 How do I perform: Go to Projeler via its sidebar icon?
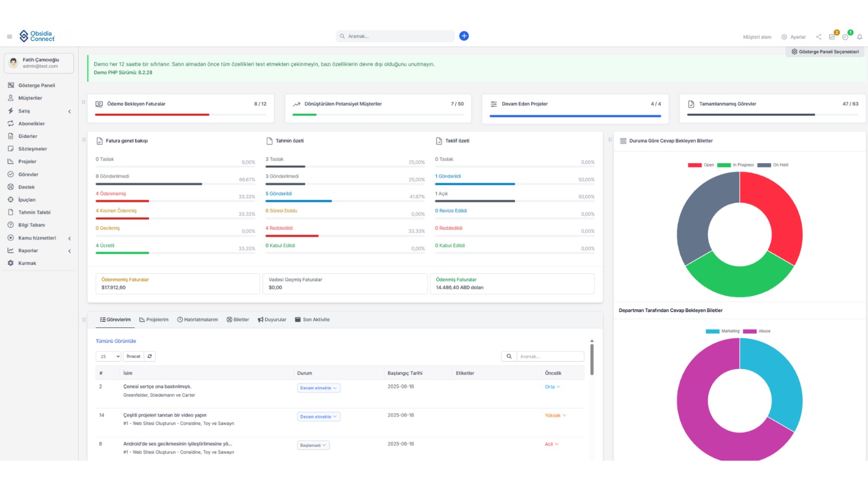(11, 161)
